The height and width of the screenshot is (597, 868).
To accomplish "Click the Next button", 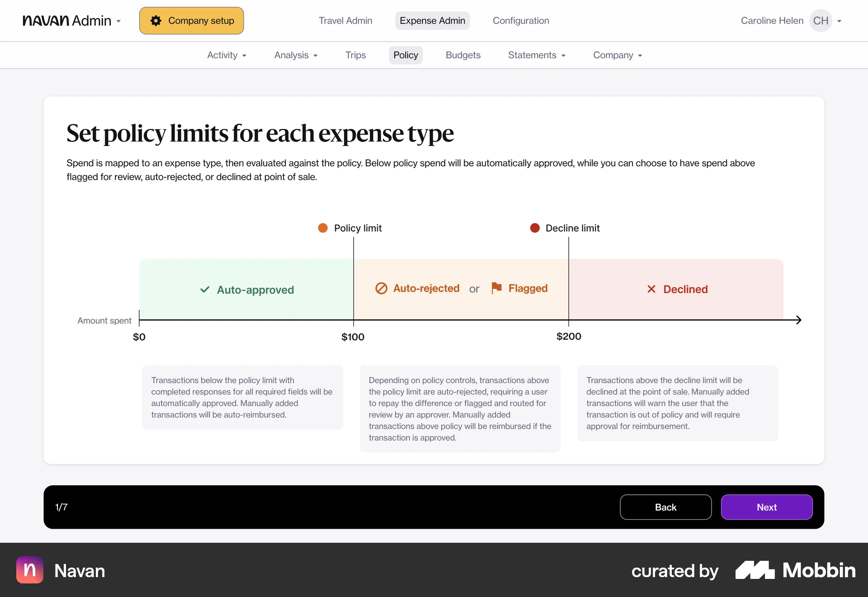I will click(766, 507).
